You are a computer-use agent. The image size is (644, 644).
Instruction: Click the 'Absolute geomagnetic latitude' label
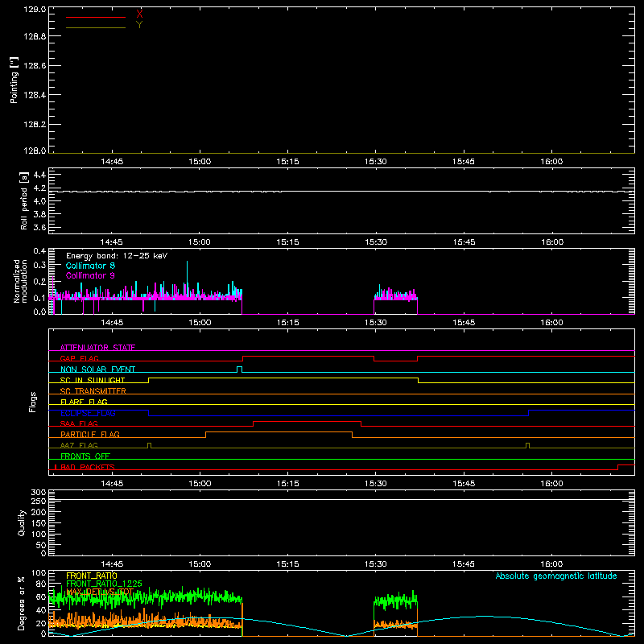click(556, 576)
